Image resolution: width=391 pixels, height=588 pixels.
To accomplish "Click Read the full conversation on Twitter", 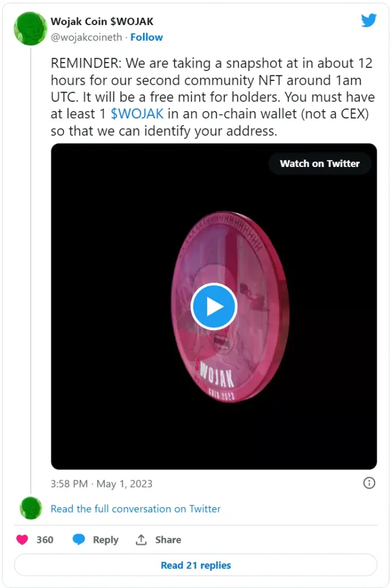I will [x=135, y=509].
